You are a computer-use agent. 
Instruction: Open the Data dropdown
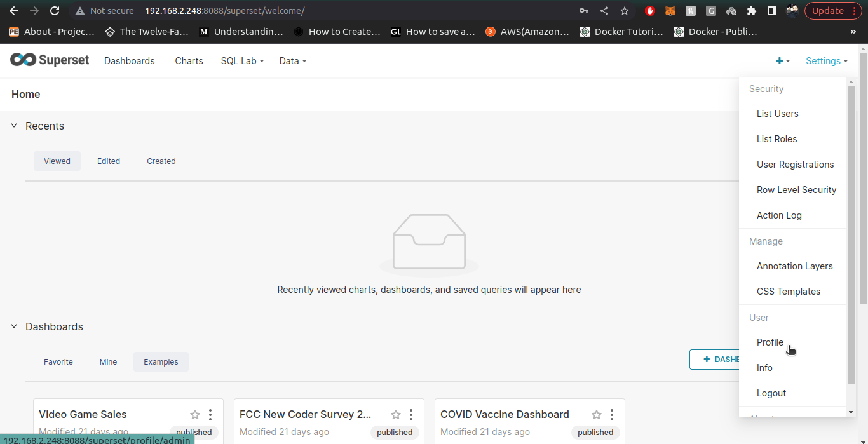tap(292, 60)
